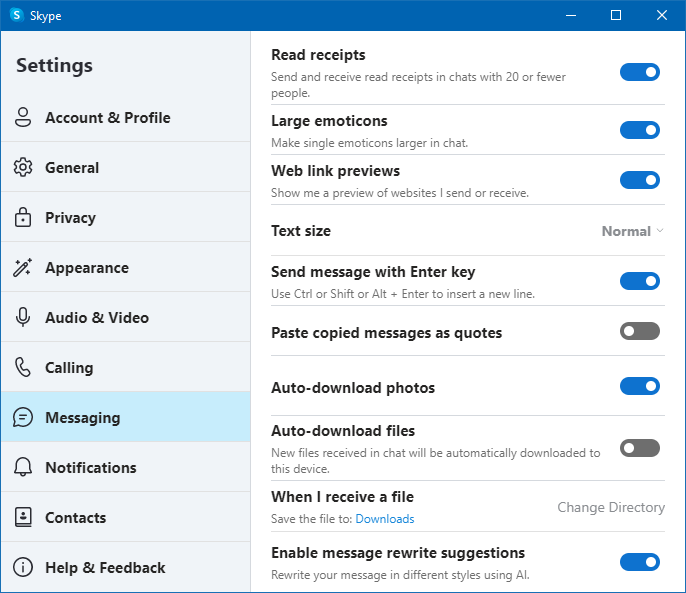Click the Notifications bell icon
This screenshot has height=593, width=686.
[23, 467]
